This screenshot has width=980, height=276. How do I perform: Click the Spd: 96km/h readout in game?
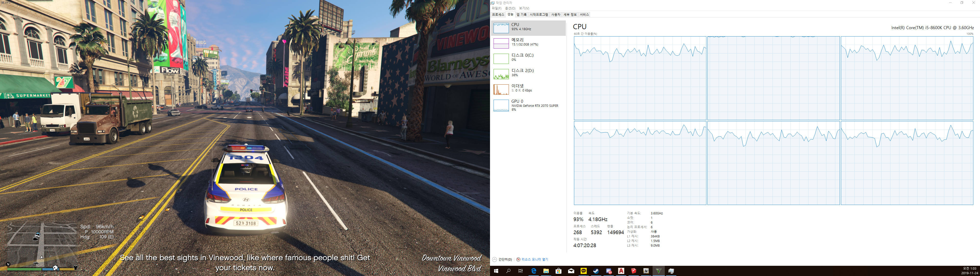click(x=97, y=226)
